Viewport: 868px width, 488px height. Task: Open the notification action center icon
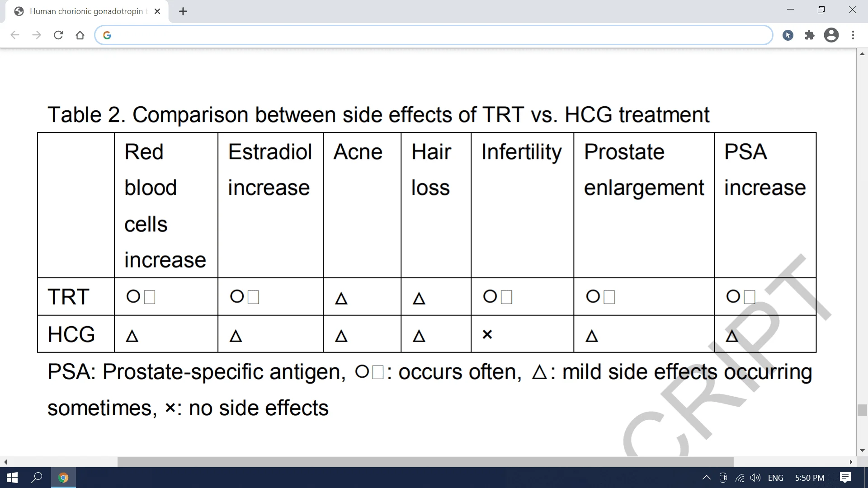[x=845, y=478]
